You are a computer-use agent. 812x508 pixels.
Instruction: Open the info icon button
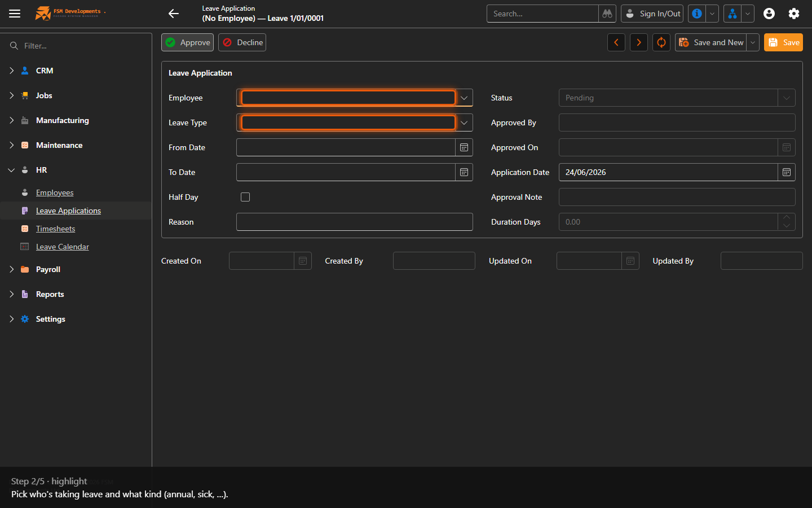click(697, 14)
